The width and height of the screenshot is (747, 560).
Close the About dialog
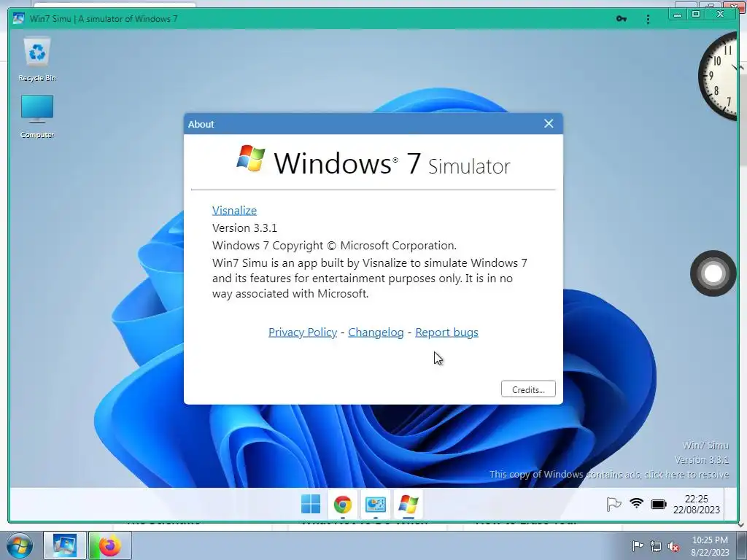549,124
